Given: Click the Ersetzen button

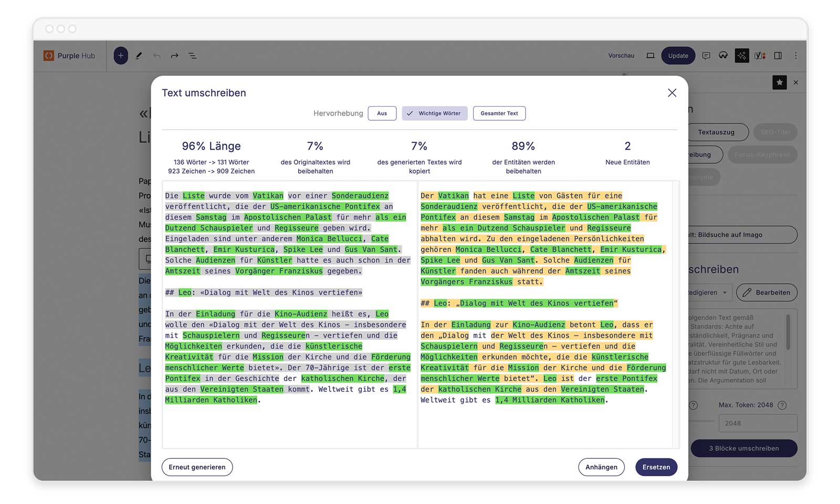Looking at the screenshot, I should pos(656,467).
